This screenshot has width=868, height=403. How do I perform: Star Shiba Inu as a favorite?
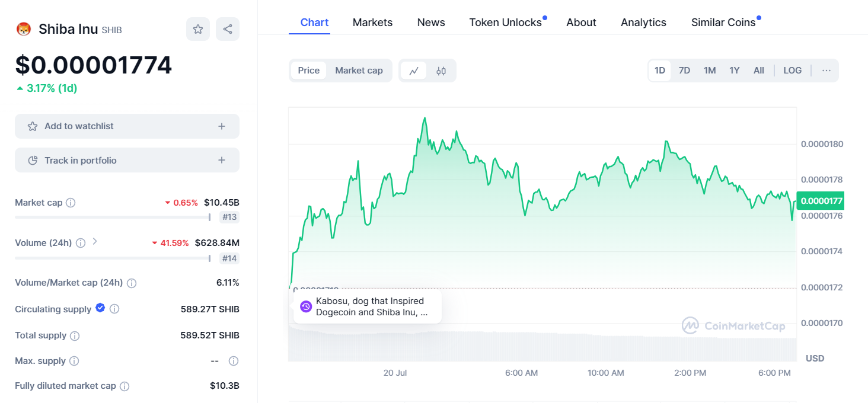[x=198, y=29]
